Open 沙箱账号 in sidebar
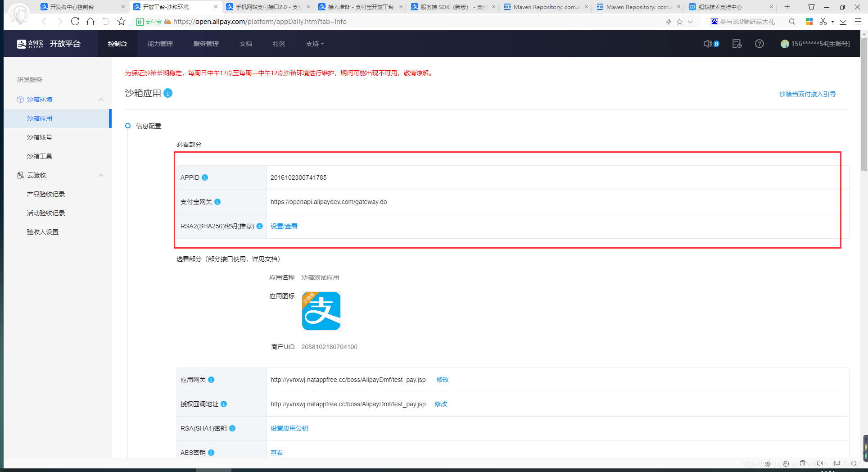This screenshot has height=472, width=868. pos(40,137)
